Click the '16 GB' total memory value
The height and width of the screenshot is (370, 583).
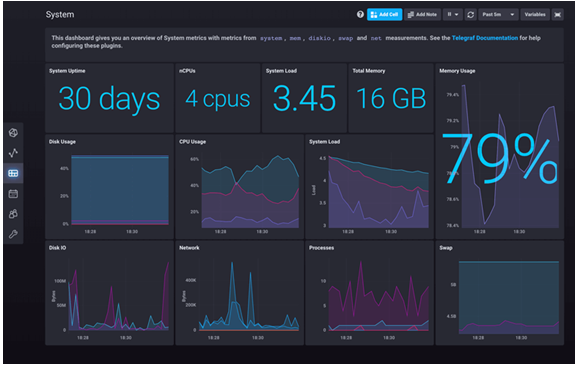391,99
